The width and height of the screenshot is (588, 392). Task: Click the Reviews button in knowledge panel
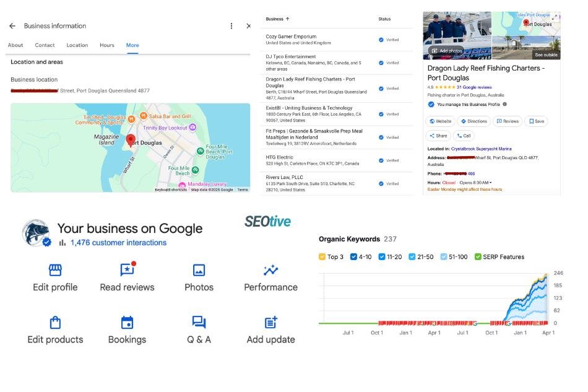tap(508, 121)
